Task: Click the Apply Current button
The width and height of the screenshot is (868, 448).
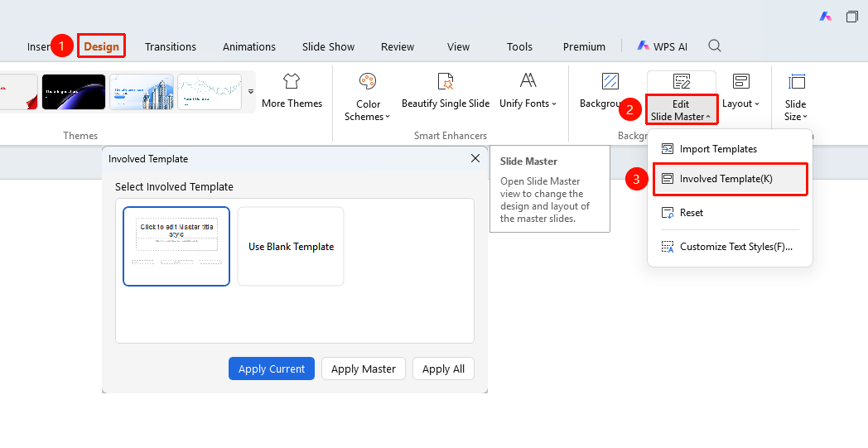Action: [x=272, y=369]
